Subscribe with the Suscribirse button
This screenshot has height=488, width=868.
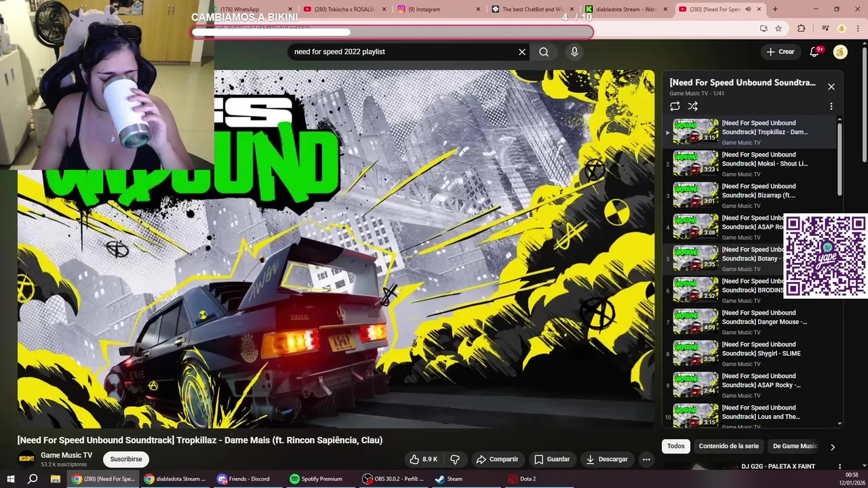coord(126,459)
